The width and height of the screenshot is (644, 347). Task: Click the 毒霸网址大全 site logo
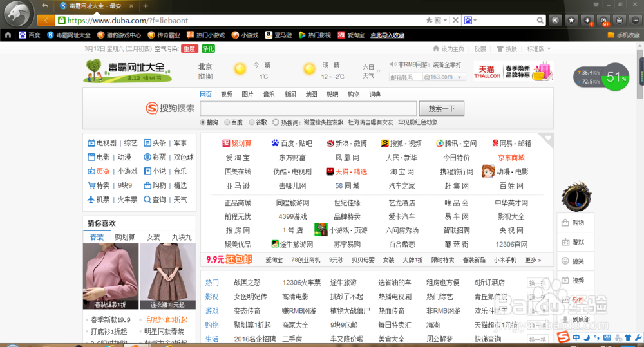tap(127, 70)
